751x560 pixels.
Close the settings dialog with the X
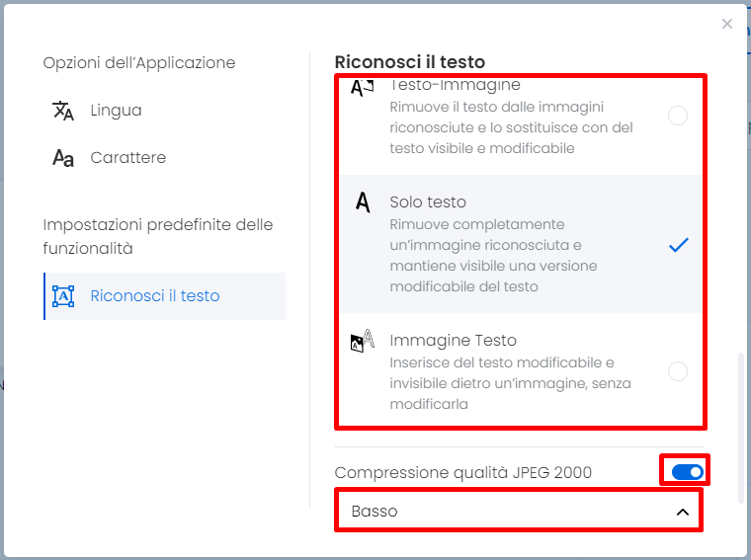(x=727, y=24)
